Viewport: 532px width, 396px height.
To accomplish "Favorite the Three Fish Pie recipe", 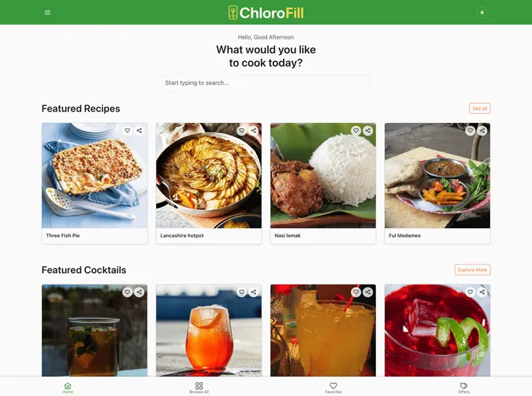I will click(x=128, y=131).
